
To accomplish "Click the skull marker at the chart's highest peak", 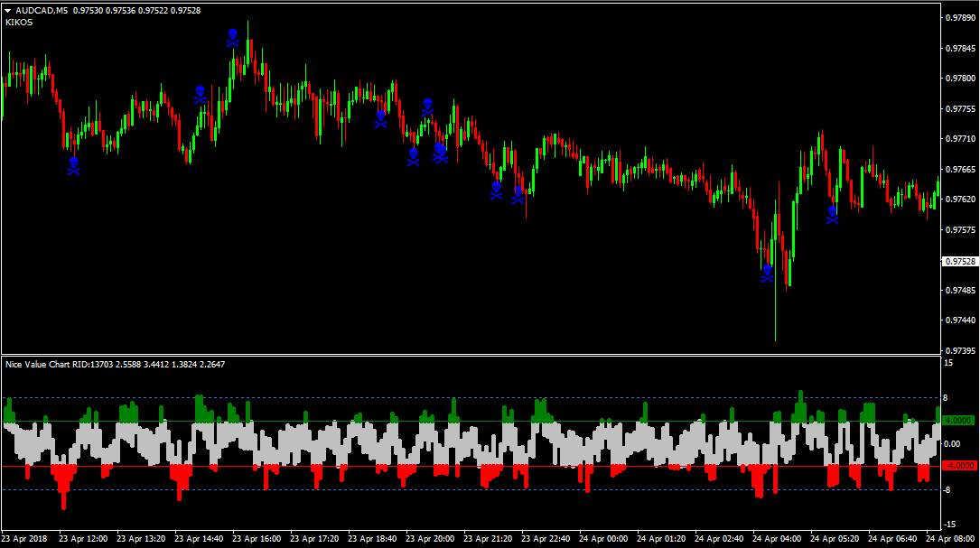I will click(x=232, y=37).
